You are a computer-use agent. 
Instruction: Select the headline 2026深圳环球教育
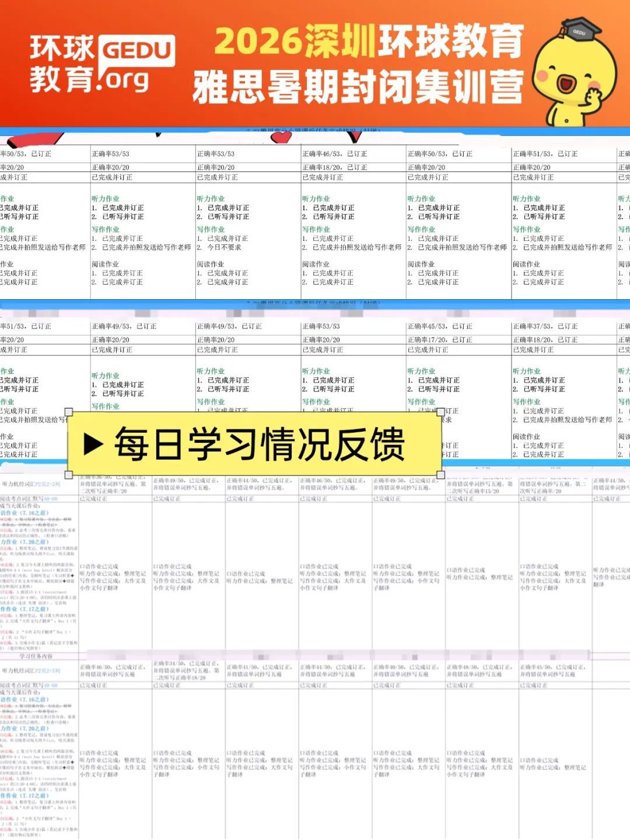click(x=369, y=42)
